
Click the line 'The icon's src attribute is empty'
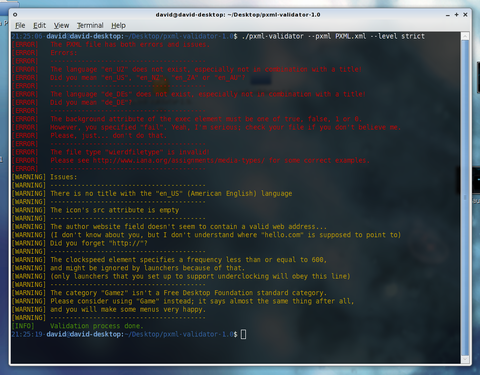(x=115, y=210)
